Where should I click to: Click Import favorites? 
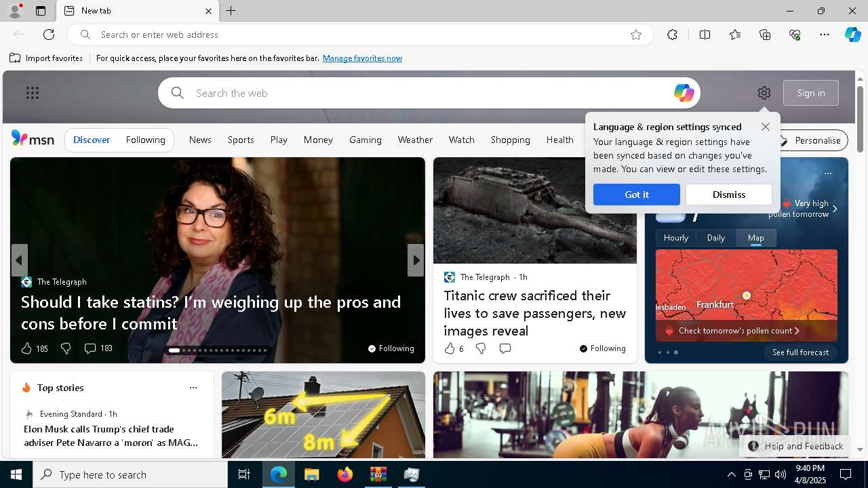(x=46, y=58)
